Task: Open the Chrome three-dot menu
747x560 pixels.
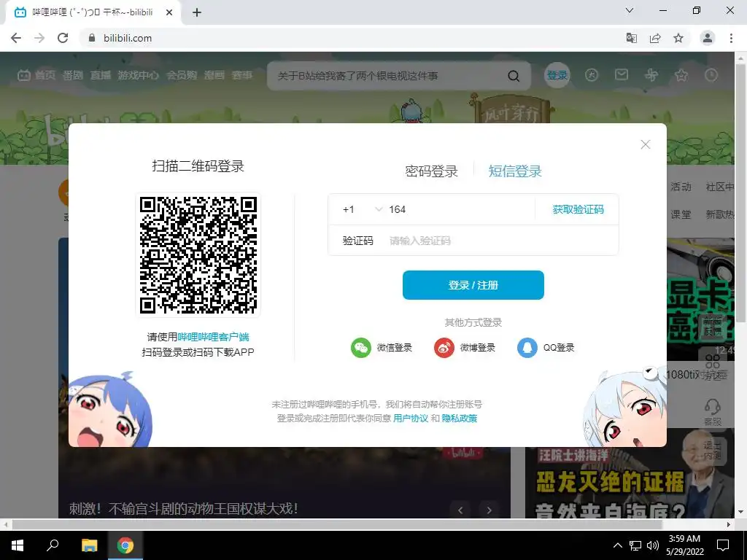Action: (x=731, y=38)
